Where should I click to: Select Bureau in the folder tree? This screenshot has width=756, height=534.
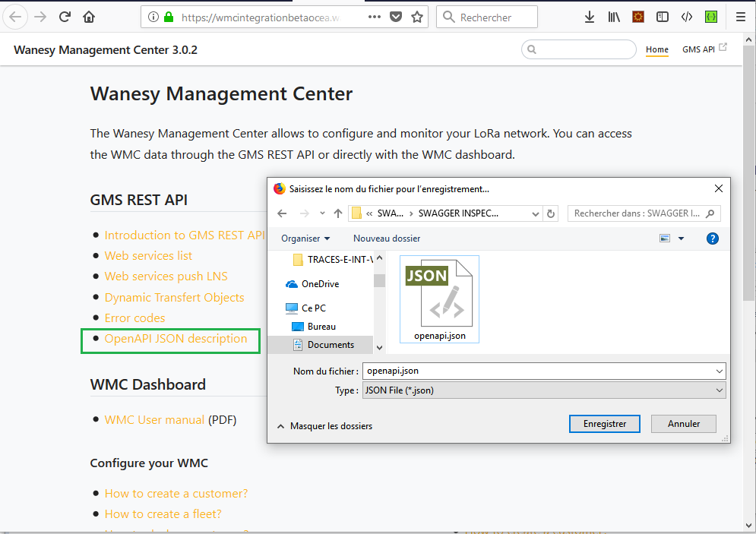pyautogui.click(x=314, y=327)
